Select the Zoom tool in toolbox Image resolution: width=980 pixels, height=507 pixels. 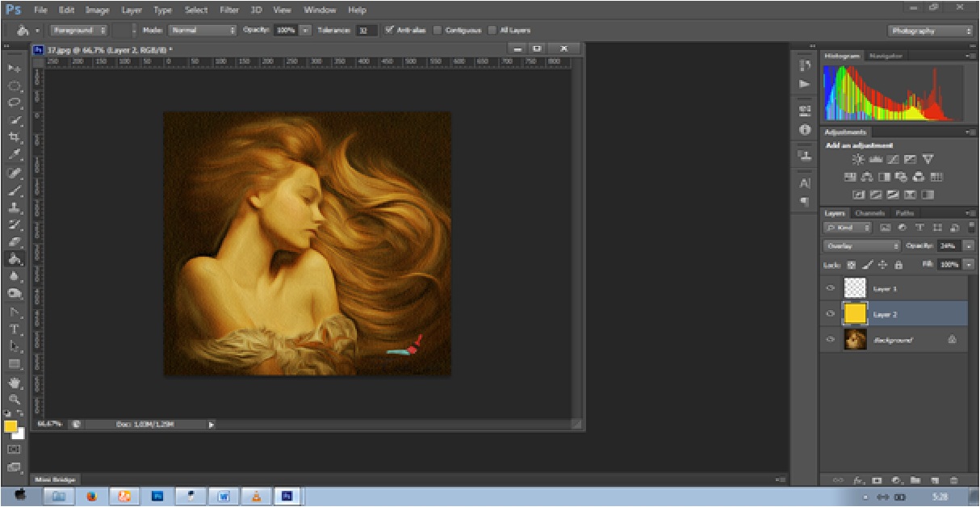15,399
